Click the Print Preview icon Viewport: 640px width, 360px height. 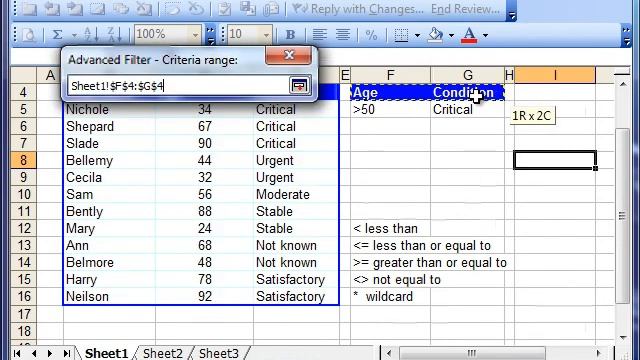29,35
